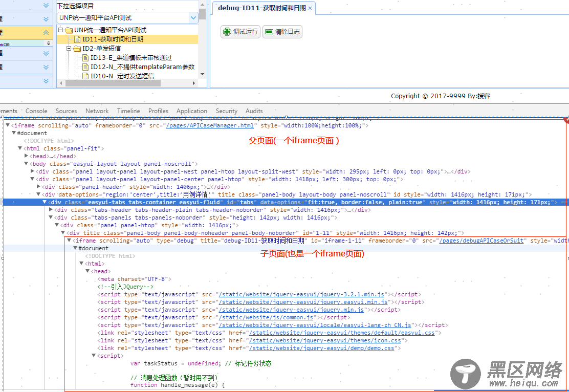Click the file icon beside ID13-E_渠道模板未审核通过

pyautogui.click(x=85, y=58)
